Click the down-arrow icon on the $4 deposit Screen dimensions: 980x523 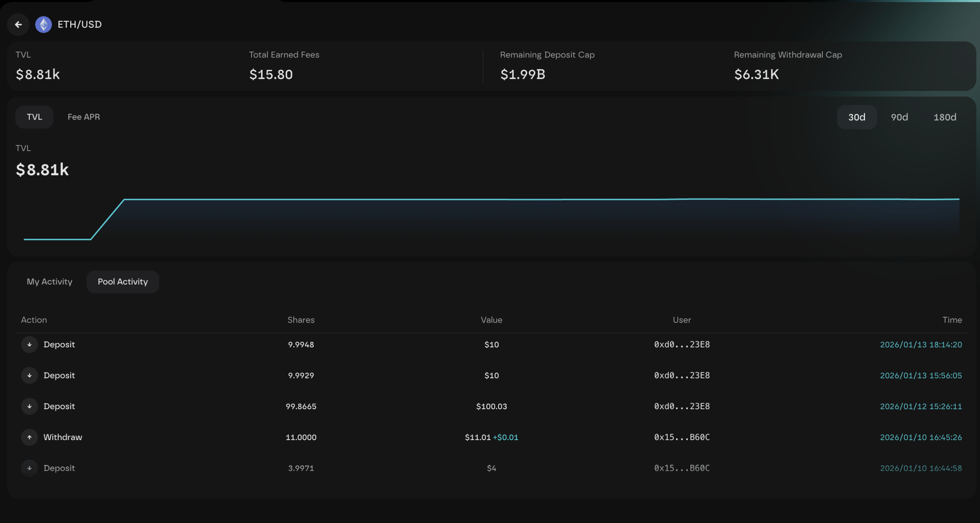click(29, 468)
